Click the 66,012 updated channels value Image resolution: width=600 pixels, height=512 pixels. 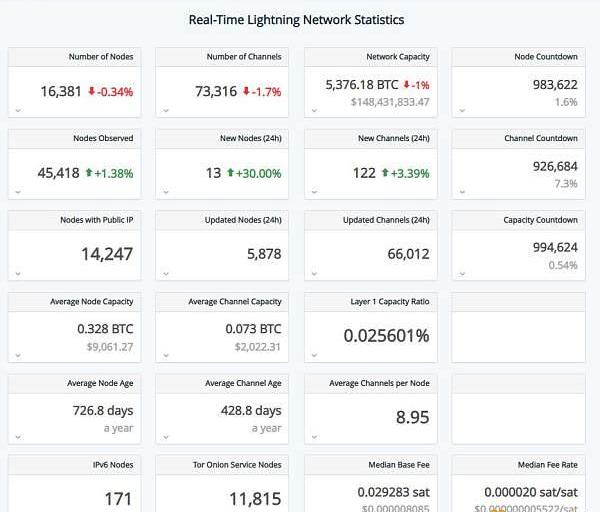(408, 254)
